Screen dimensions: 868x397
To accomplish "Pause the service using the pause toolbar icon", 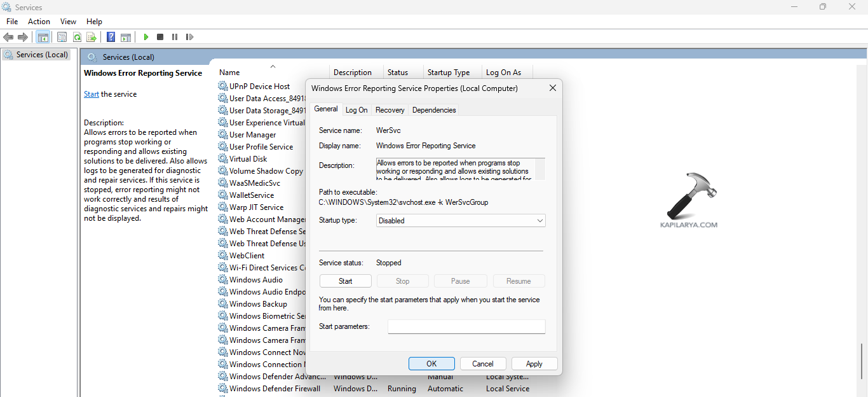I will coord(175,37).
